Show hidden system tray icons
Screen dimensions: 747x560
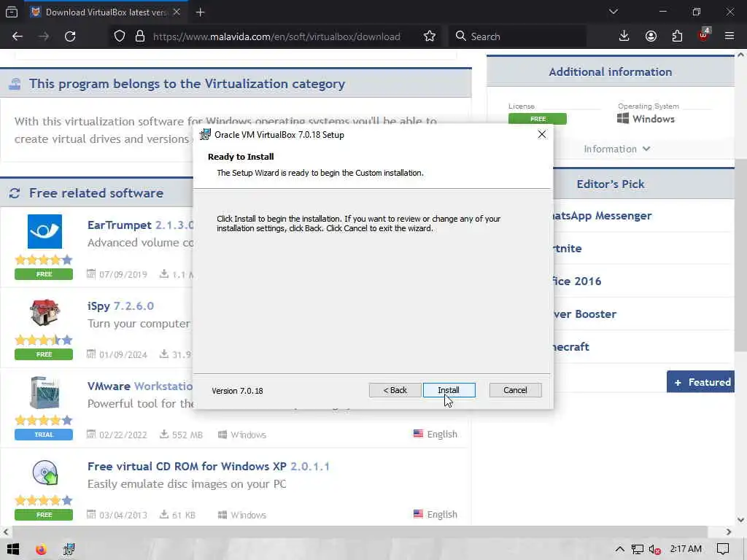pos(619,549)
